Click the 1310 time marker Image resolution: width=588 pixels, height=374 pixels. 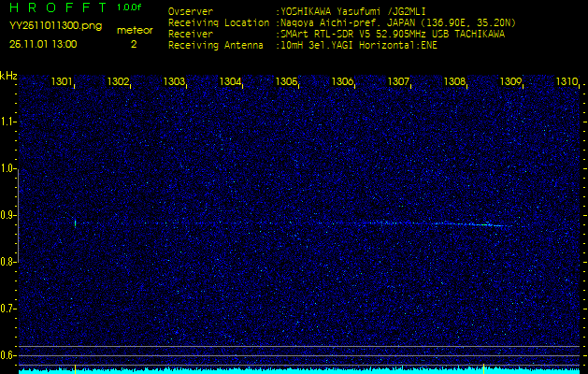pos(566,82)
